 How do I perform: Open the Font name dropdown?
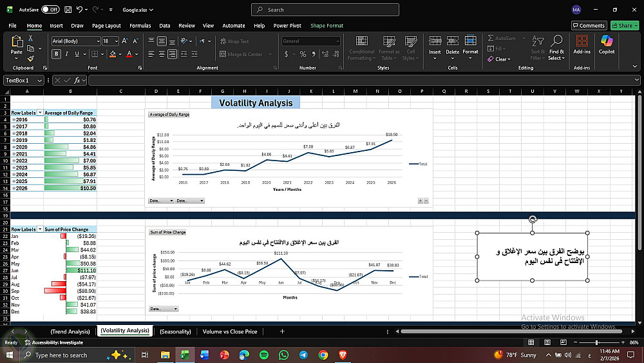pos(98,41)
